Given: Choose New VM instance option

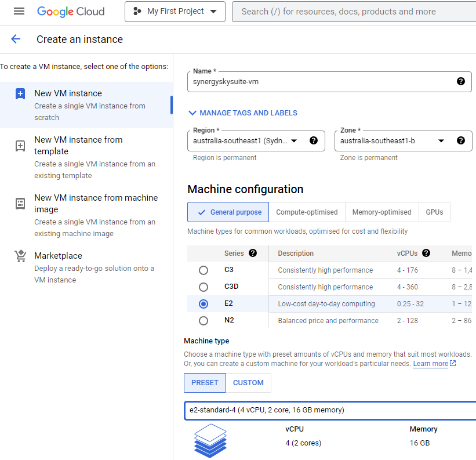Looking at the screenshot, I should pos(86,105).
